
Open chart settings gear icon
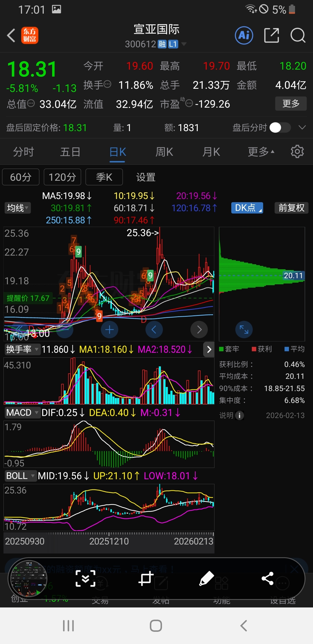tap(297, 151)
